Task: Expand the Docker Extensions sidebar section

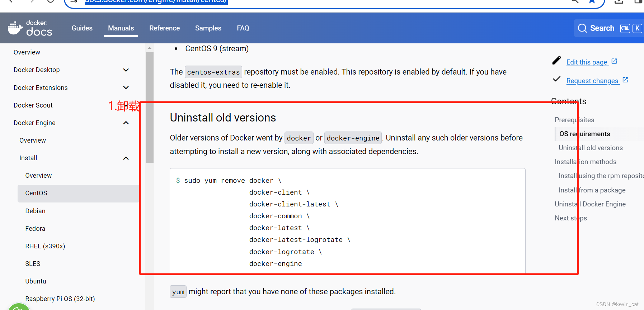Action: pyautogui.click(x=126, y=87)
